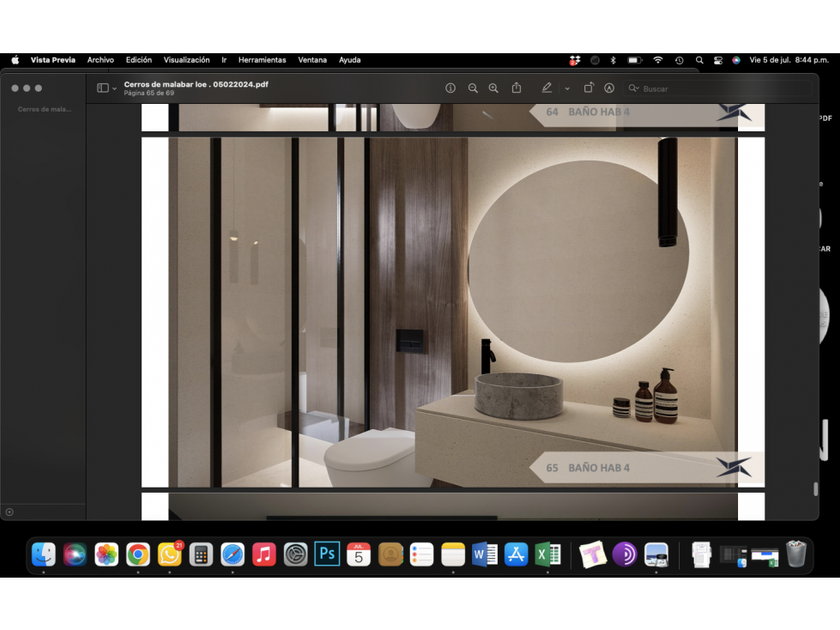Open the Herramientas menu

[262, 60]
